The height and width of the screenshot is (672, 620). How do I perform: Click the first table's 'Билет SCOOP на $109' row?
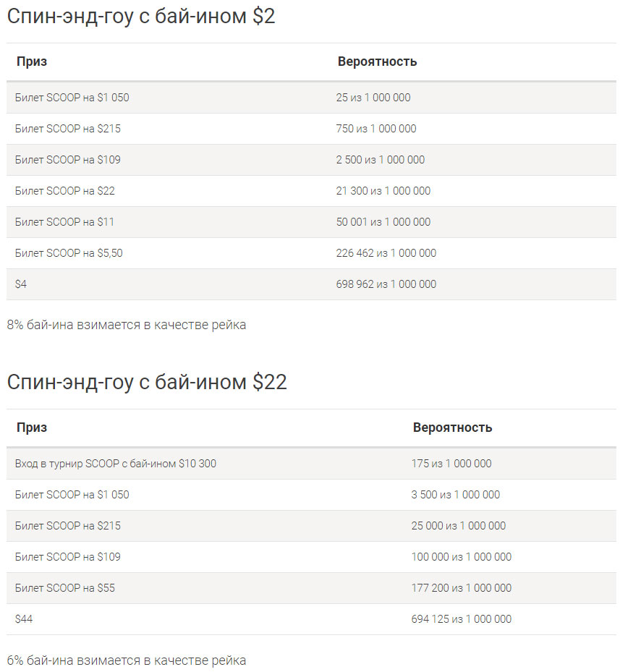311,160
